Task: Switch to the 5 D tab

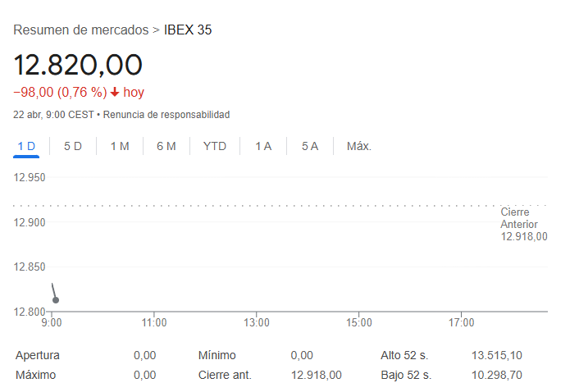Action: click(73, 146)
